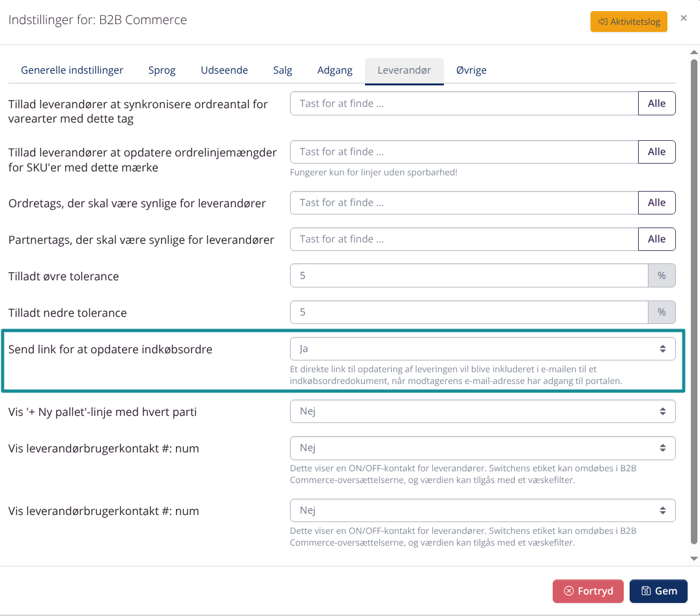Click Alle next to Ordretags field
The height and width of the screenshot is (616, 700).
click(657, 203)
